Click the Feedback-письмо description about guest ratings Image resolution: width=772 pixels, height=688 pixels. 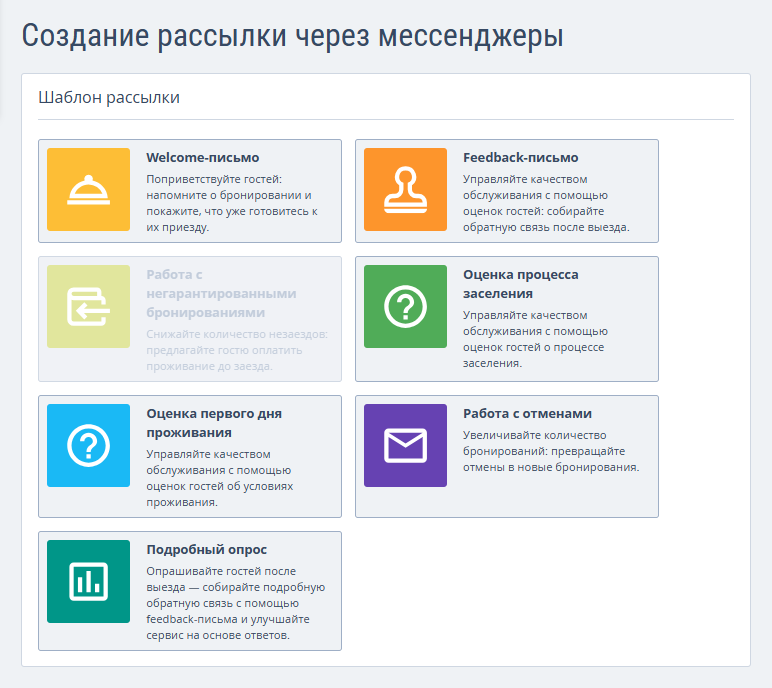coord(546,203)
